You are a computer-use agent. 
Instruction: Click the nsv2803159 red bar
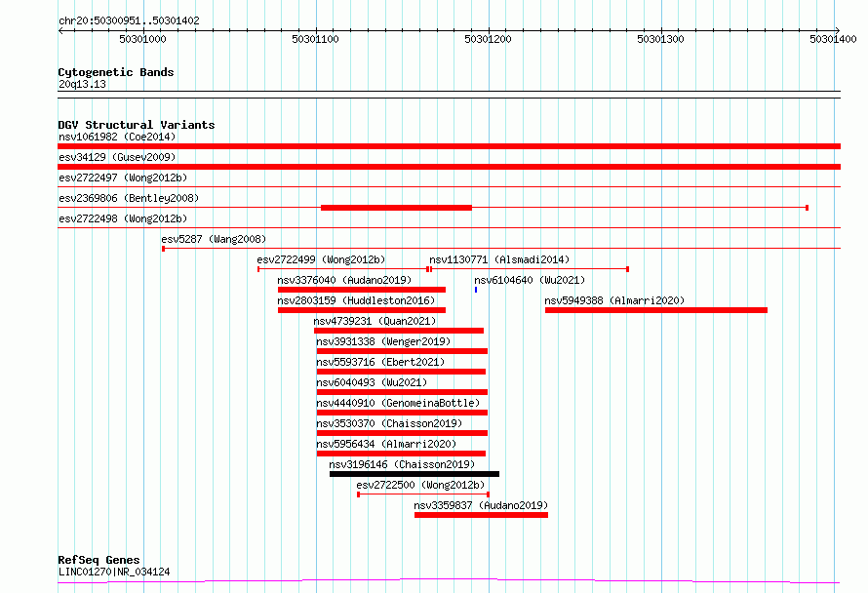tap(362, 310)
